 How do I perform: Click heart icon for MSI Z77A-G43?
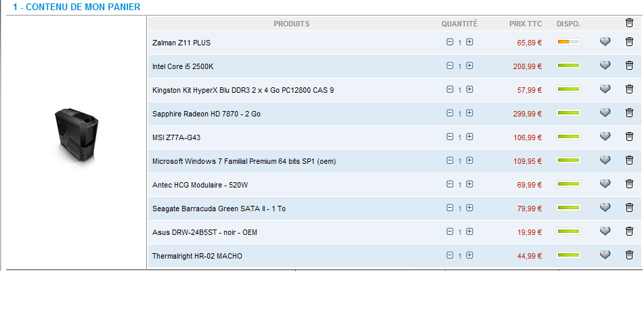click(x=605, y=137)
